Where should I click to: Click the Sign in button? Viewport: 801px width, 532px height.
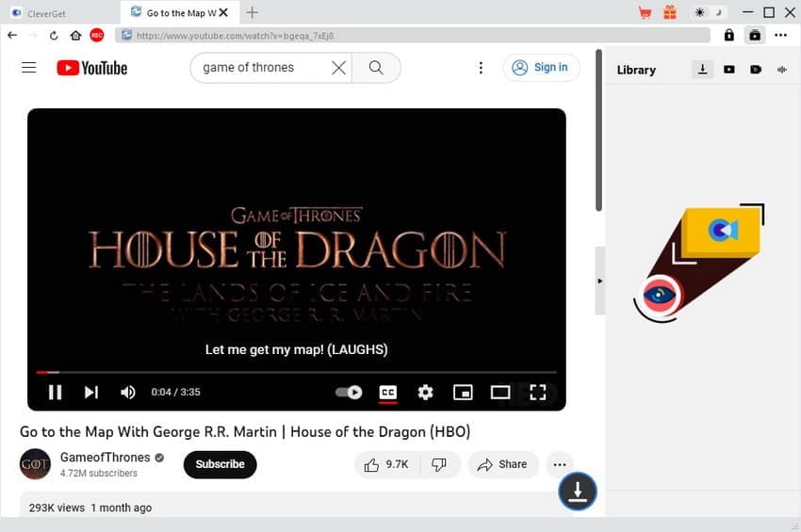(541, 68)
